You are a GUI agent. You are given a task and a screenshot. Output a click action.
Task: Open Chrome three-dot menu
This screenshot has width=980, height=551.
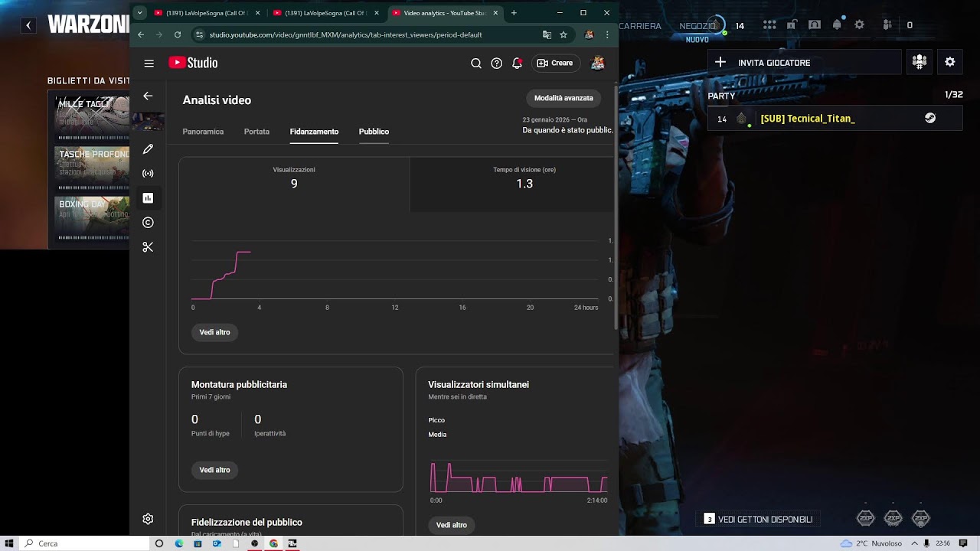tap(607, 34)
